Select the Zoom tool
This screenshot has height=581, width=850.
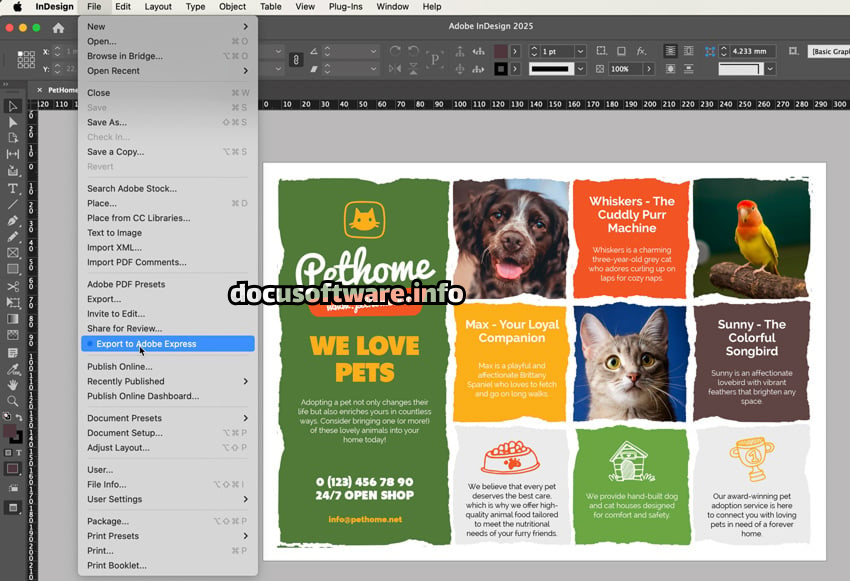click(12, 401)
